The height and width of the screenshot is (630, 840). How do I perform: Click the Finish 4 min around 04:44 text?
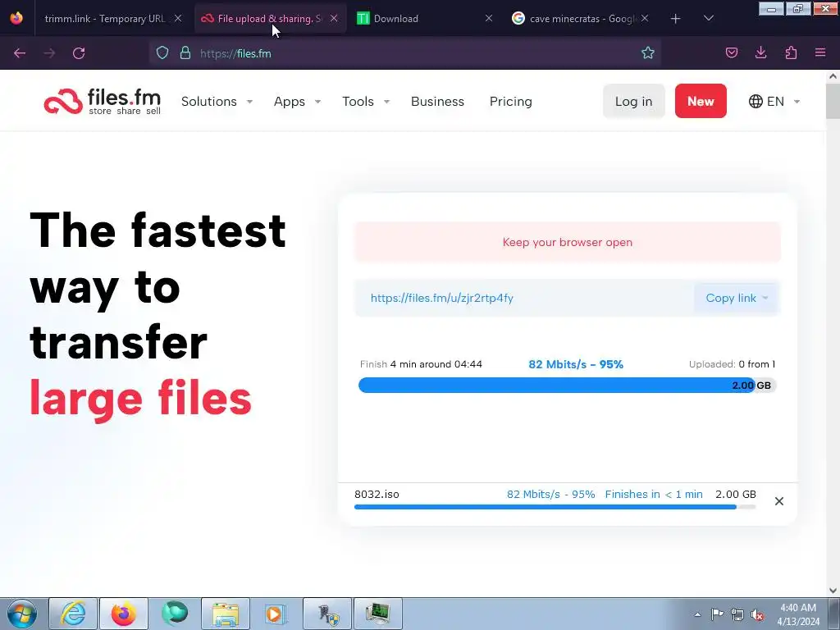click(x=421, y=364)
